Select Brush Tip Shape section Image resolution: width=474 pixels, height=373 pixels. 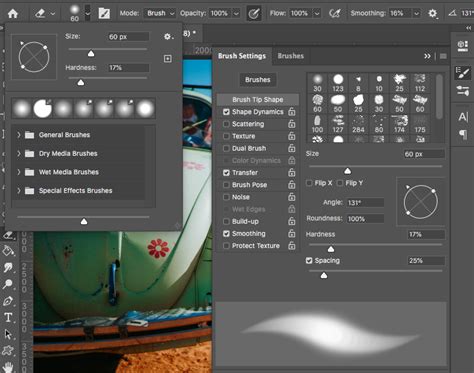pos(258,100)
